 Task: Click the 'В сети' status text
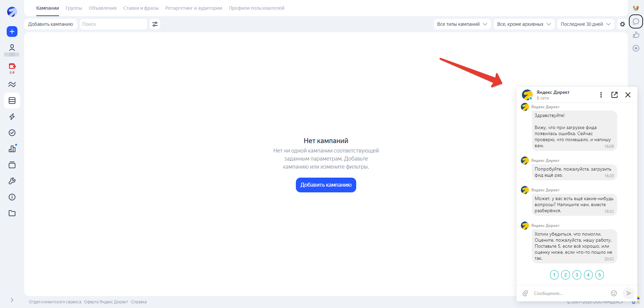[x=543, y=98]
